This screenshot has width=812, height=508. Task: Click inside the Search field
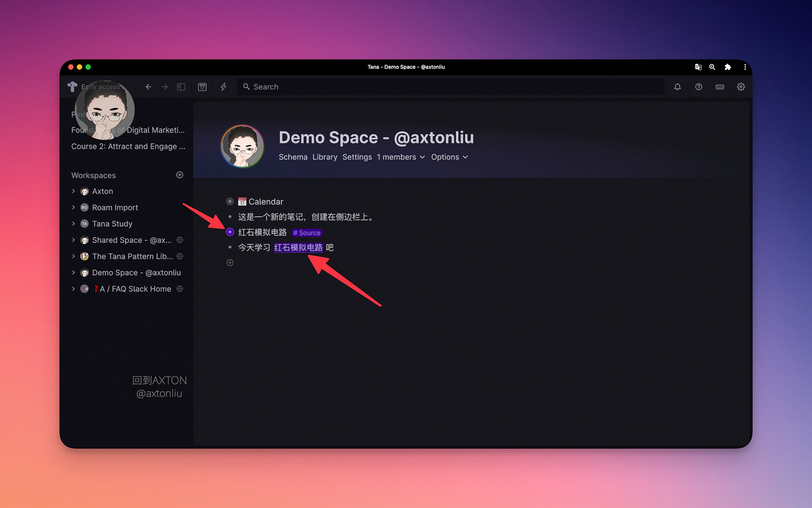[x=450, y=87]
